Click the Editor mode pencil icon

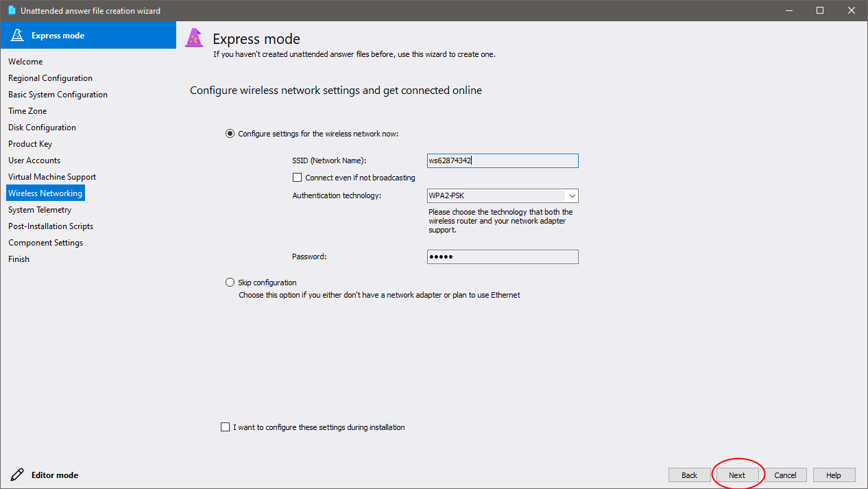pos(17,475)
